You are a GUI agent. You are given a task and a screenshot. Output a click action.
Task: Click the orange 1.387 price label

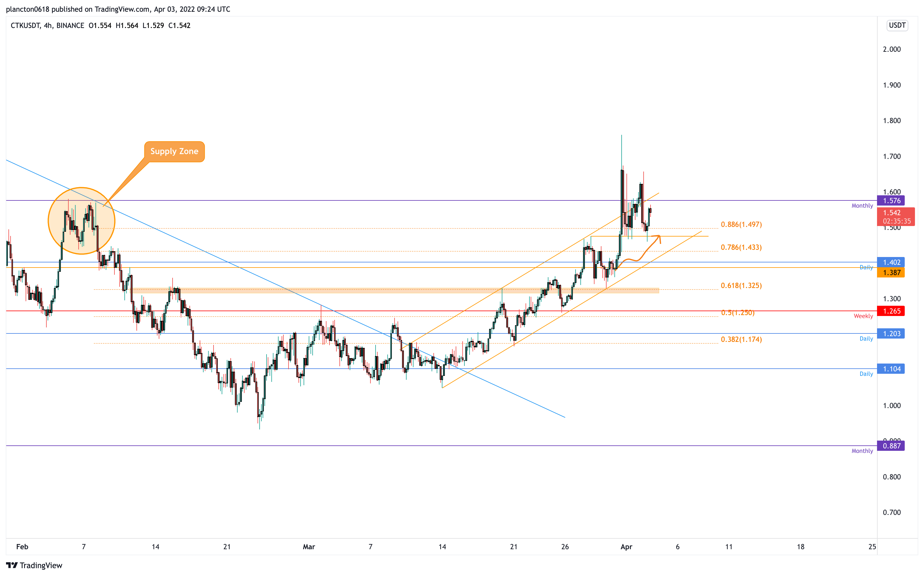click(891, 272)
